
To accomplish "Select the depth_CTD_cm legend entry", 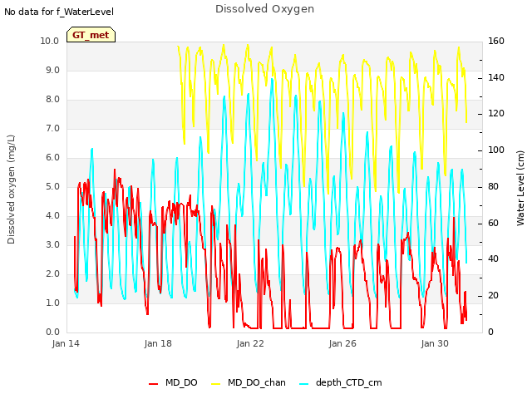I will pyautogui.click(x=341, y=382).
